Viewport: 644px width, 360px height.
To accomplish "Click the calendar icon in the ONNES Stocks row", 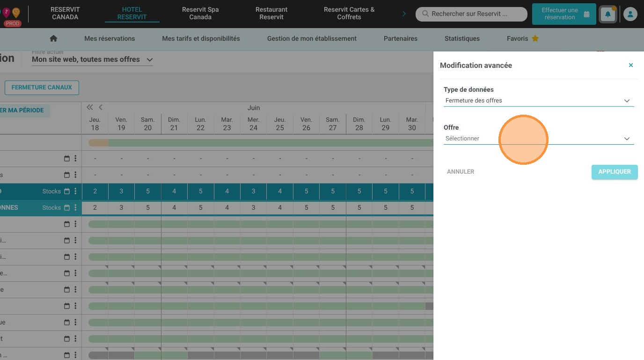I will [x=66, y=207].
